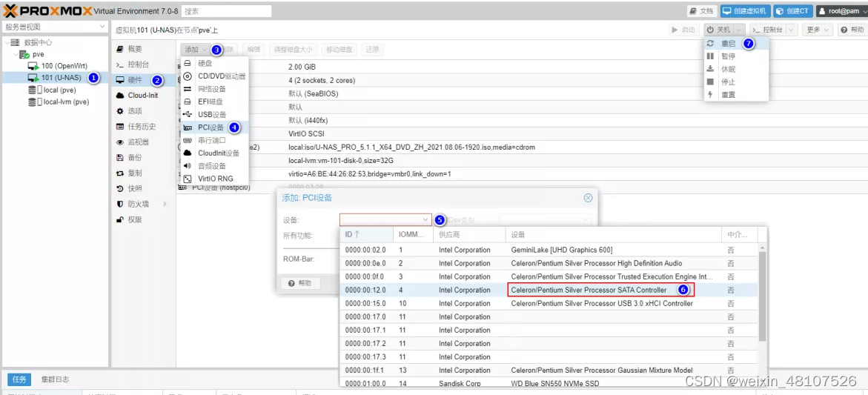
Task: Choose 重启 from the shutdown menu
Action: (736, 43)
